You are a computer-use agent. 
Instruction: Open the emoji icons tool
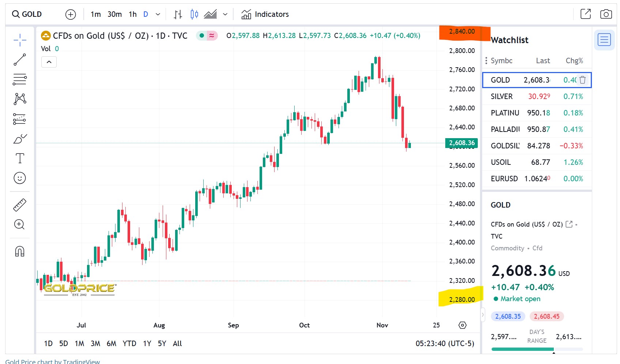[20, 178]
